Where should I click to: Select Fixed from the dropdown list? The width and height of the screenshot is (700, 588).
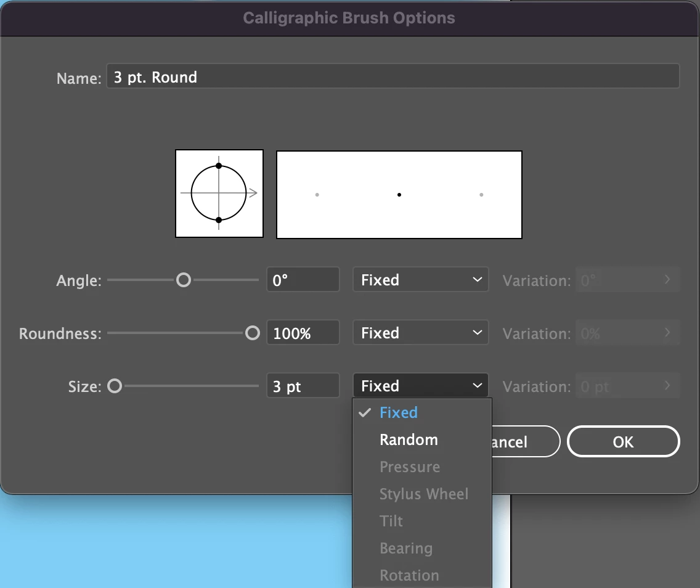click(x=399, y=413)
